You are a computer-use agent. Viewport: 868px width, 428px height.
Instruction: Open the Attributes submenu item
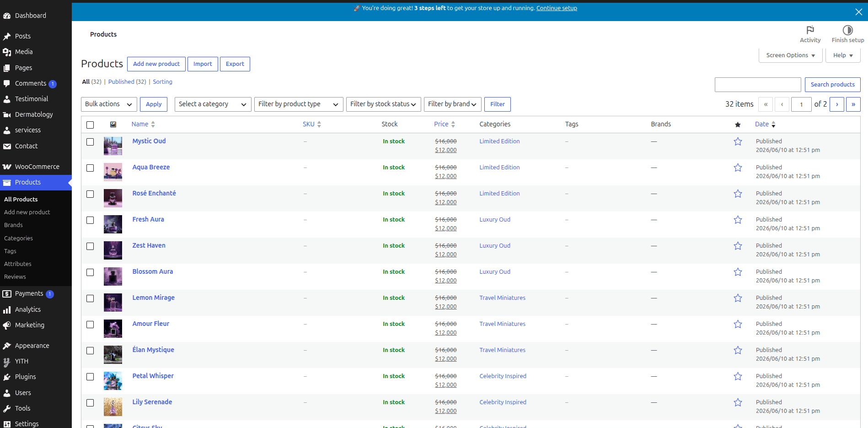[x=18, y=264]
